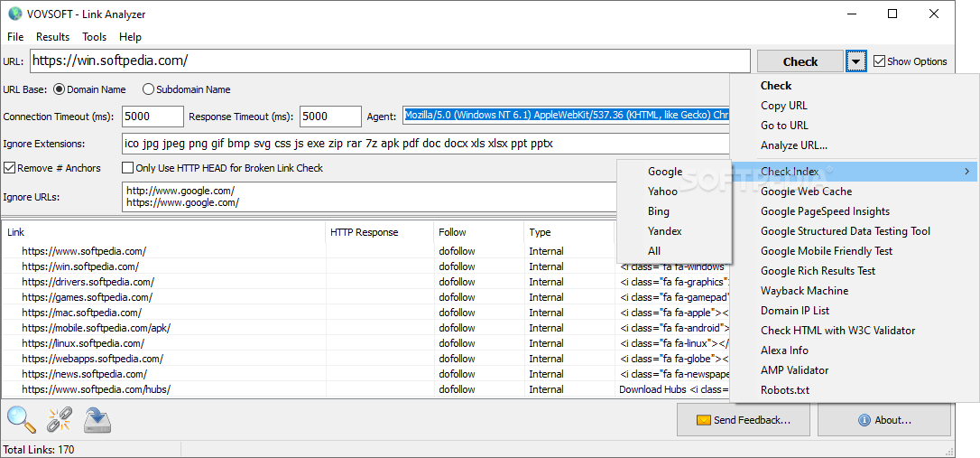This screenshot has width=980, height=458.
Task: Click the URL input field
Action: [389, 61]
